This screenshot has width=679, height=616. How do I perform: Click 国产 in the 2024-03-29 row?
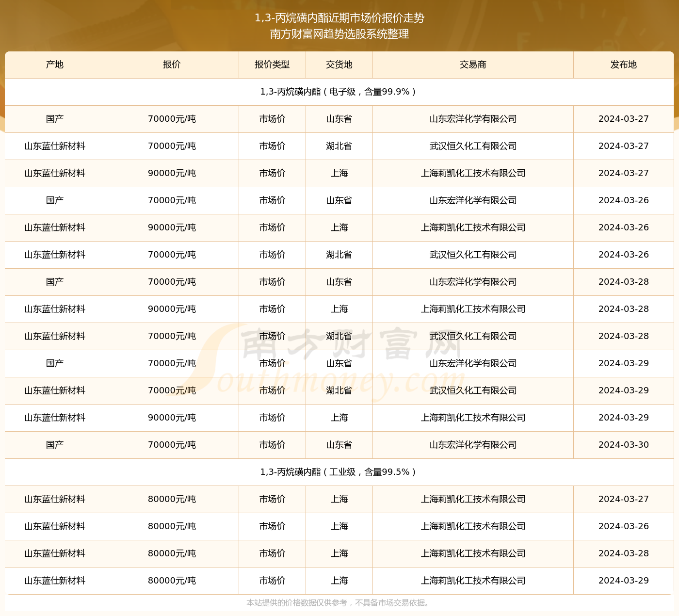tap(55, 363)
